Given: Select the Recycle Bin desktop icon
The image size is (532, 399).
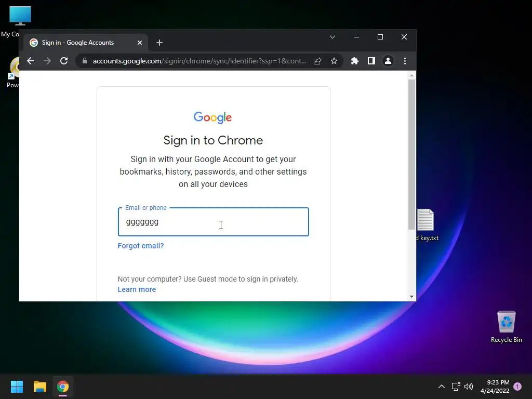Looking at the screenshot, I should pyautogui.click(x=506, y=327).
